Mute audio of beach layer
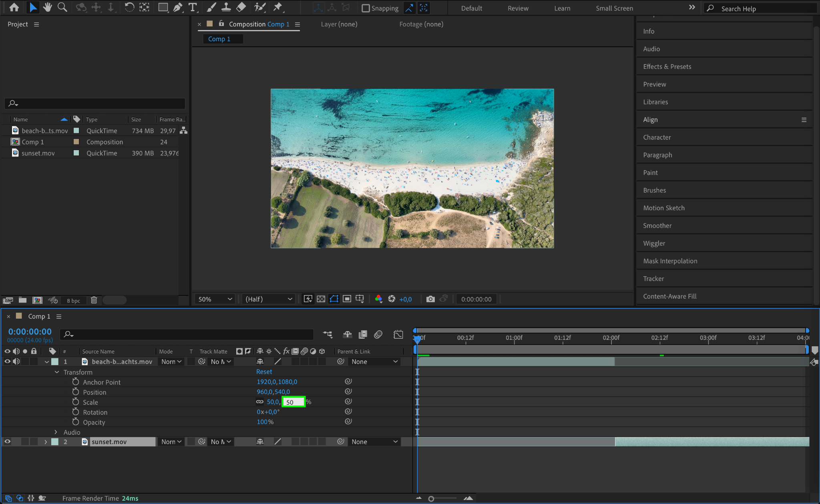This screenshot has height=504, width=820. click(x=16, y=361)
